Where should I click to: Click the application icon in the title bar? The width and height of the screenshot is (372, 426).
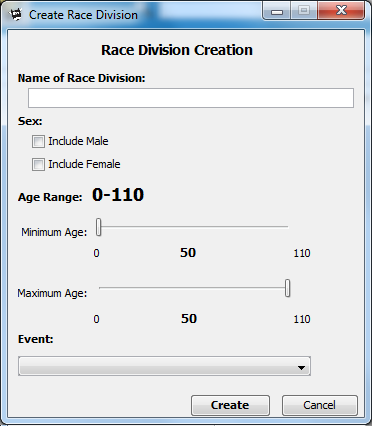16,14
